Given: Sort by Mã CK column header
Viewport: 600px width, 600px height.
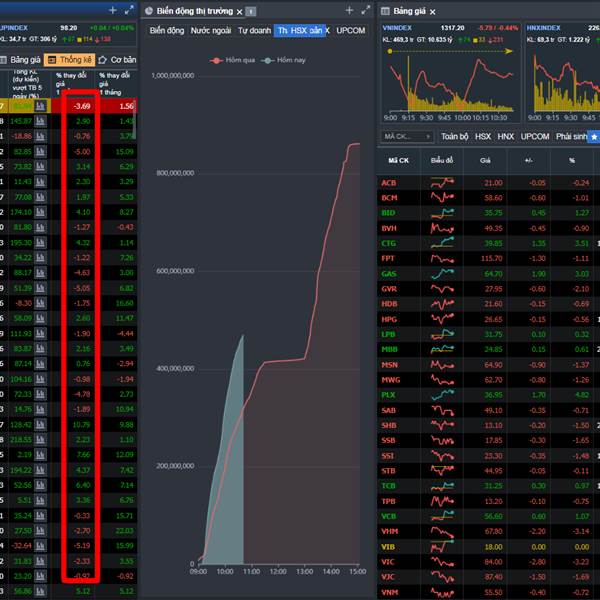Looking at the screenshot, I should coord(398,160).
